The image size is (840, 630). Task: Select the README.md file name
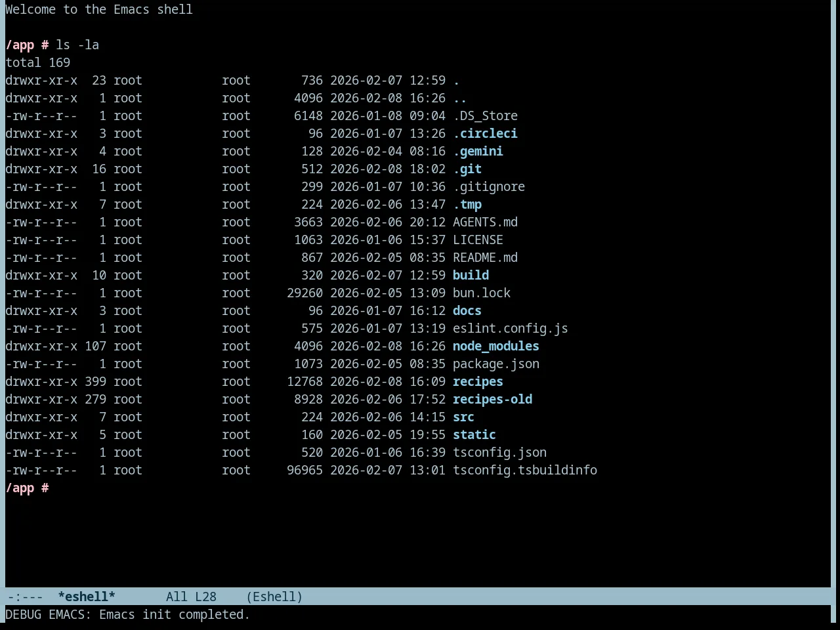click(x=485, y=257)
